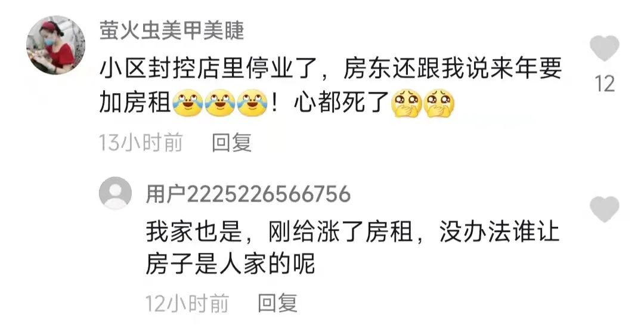Click the middle crying emoji of the three

point(220,103)
